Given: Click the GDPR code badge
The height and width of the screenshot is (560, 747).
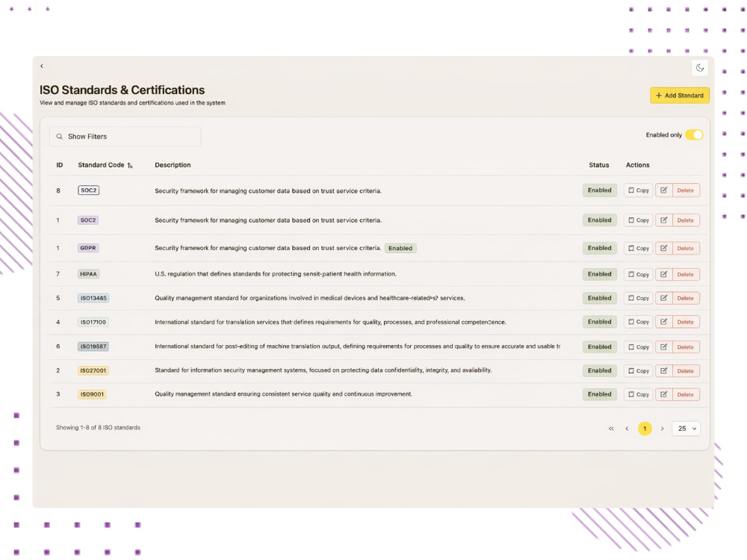Looking at the screenshot, I should point(88,249).
